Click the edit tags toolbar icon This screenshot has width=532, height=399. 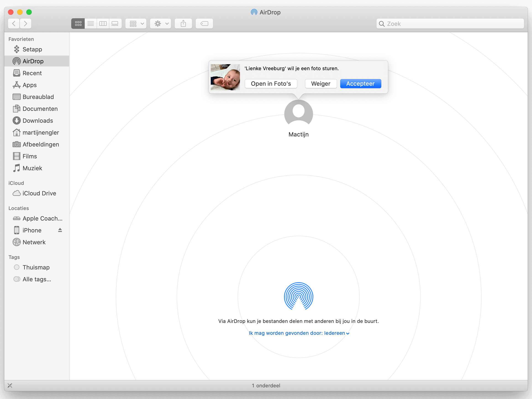click(x=204, y=24)
